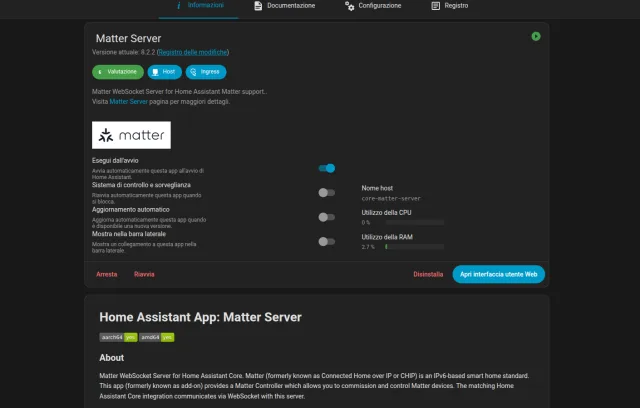Click the aarch64 yes badge
The width and height of the screenshot is (640, 408).
tap(118, 337)
